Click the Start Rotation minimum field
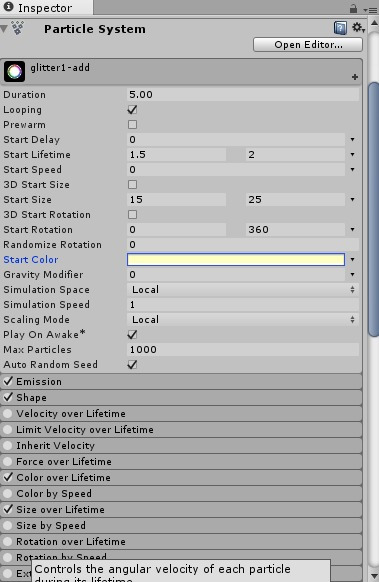 pos(176,230)
